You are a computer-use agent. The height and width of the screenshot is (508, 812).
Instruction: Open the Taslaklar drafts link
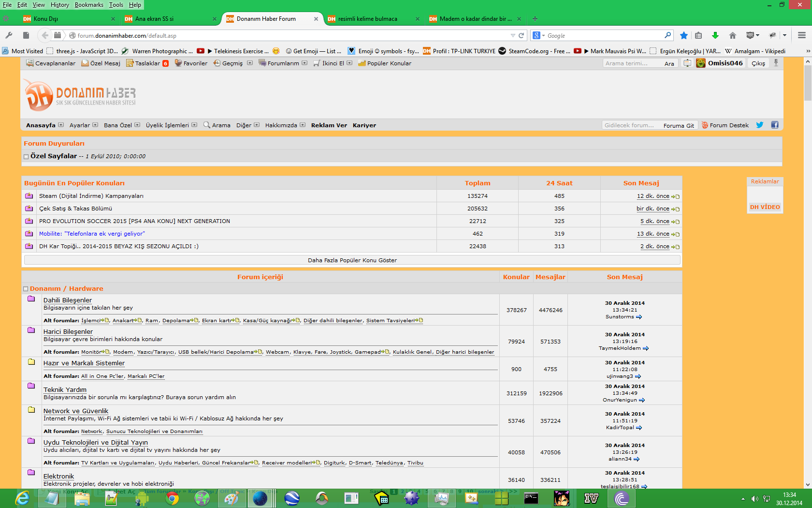(x=147, y=63)
